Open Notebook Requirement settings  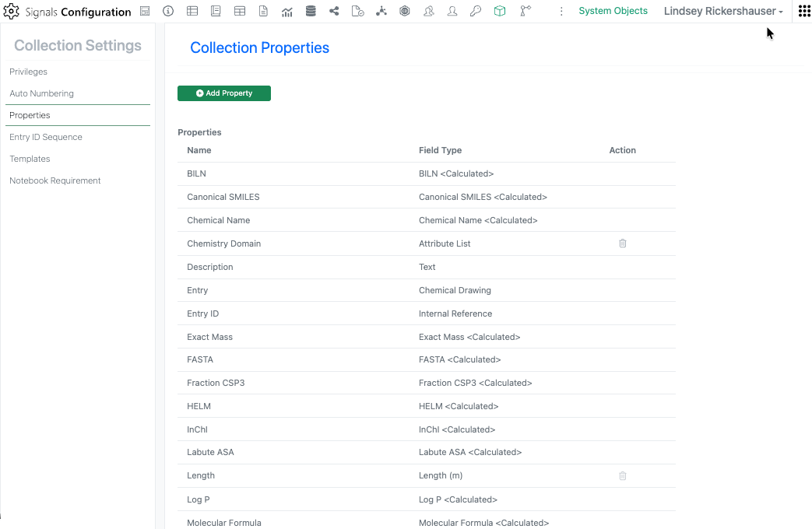pos(55,180)
